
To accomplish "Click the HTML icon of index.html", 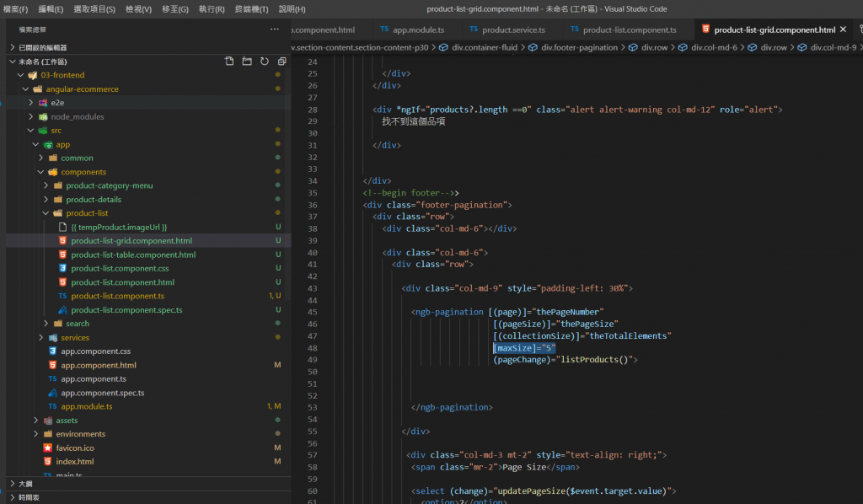I will coord(48,462).
